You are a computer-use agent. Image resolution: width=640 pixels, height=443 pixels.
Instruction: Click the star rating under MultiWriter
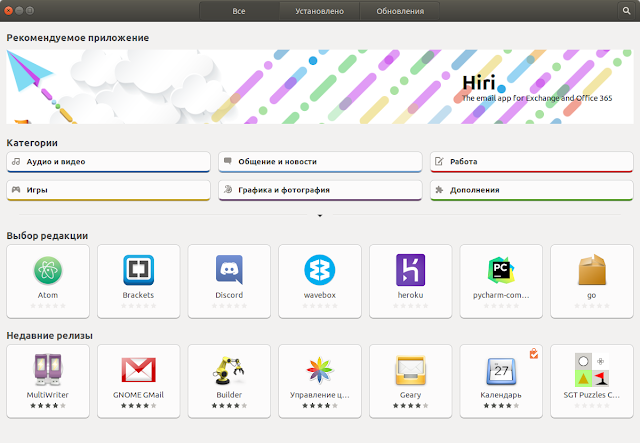click(48, 405)
